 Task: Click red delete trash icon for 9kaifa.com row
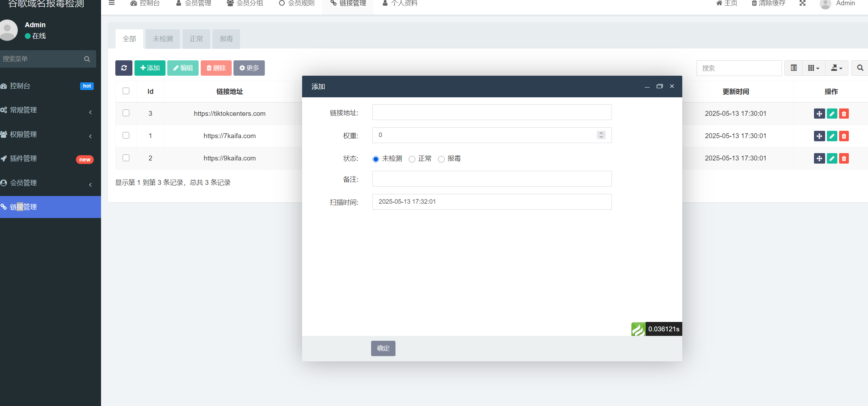click(x=844, y=158)
